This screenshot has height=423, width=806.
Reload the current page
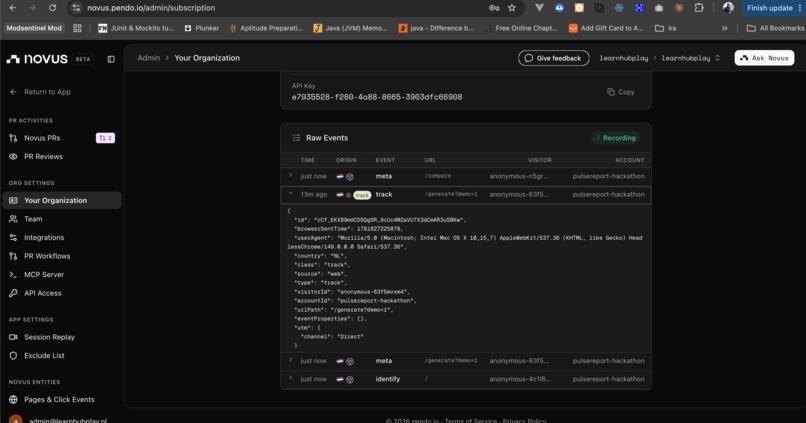(52, 8)
